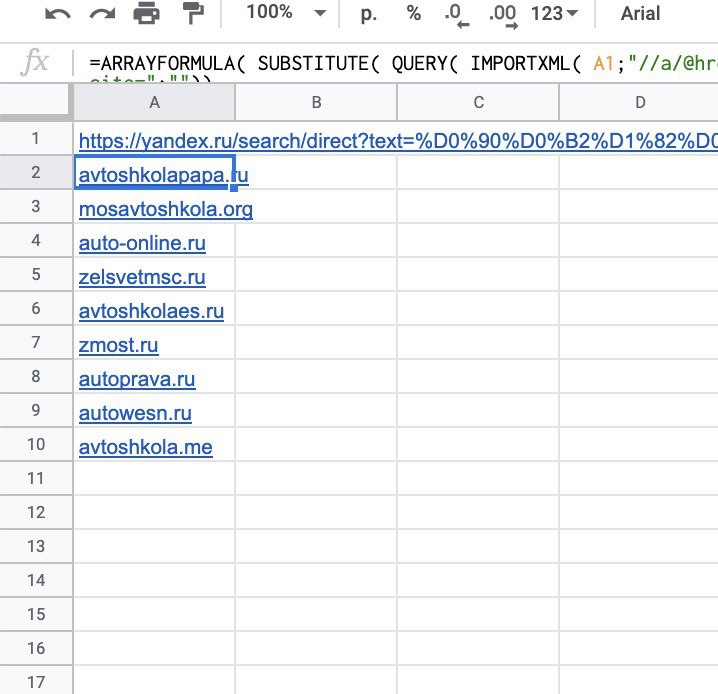Select empty cell A12
Screen dimensions: 718x694
154,512
